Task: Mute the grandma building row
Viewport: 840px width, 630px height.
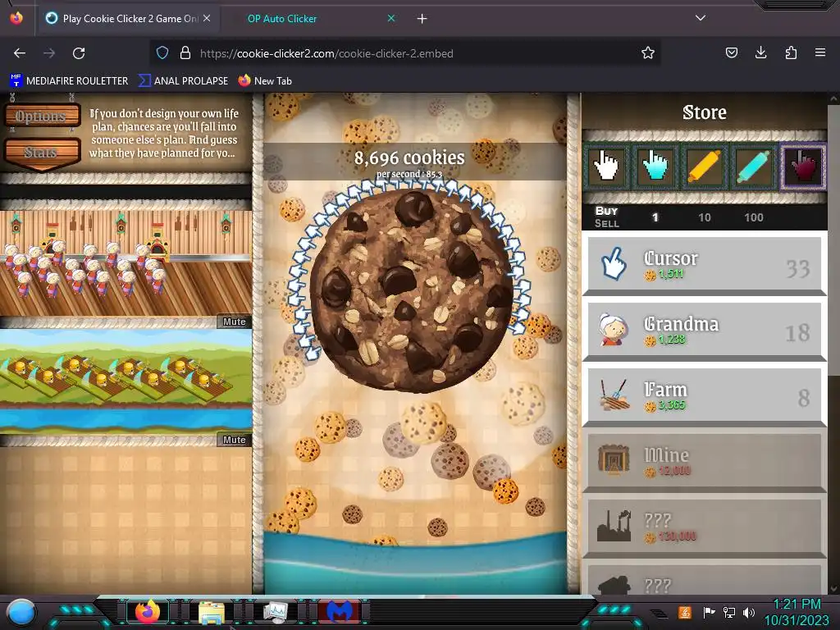Action: 234,322
